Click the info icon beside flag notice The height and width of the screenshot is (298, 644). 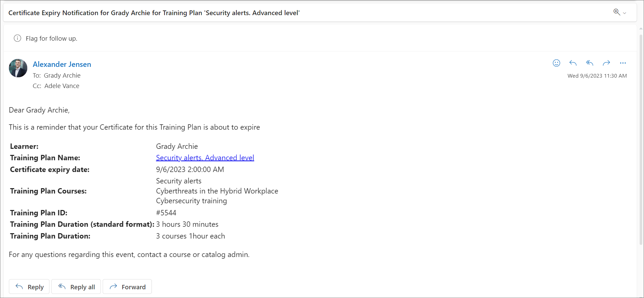pos(17,38)
